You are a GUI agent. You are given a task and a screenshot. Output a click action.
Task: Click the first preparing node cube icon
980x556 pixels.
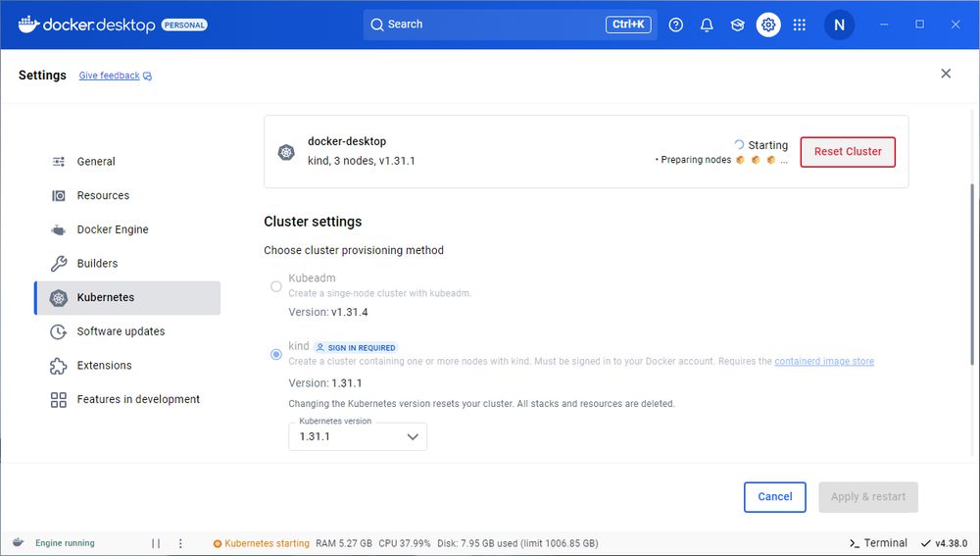[740, 160]
